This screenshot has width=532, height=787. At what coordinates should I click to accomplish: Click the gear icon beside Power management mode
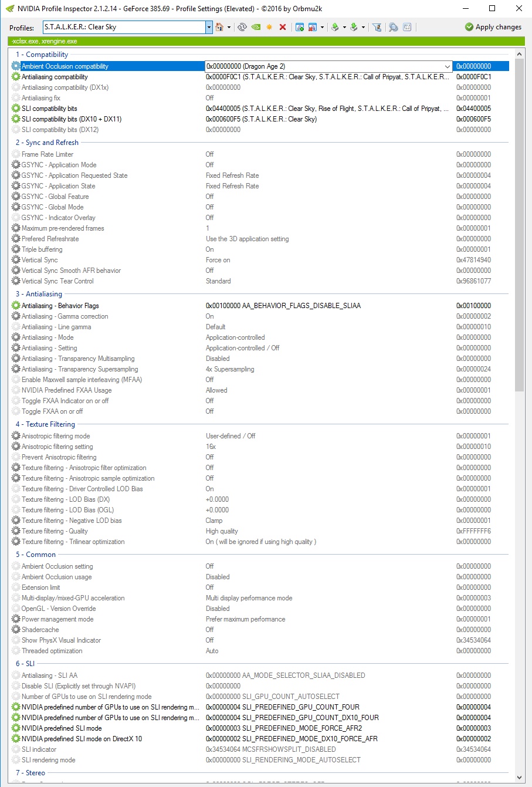click(16, 619)
